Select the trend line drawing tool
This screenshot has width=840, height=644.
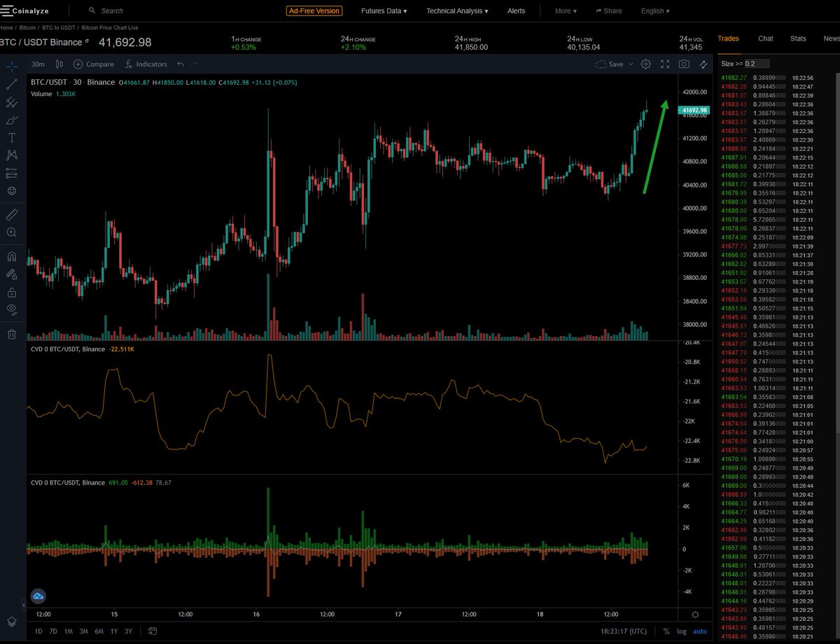pos(12,85)
